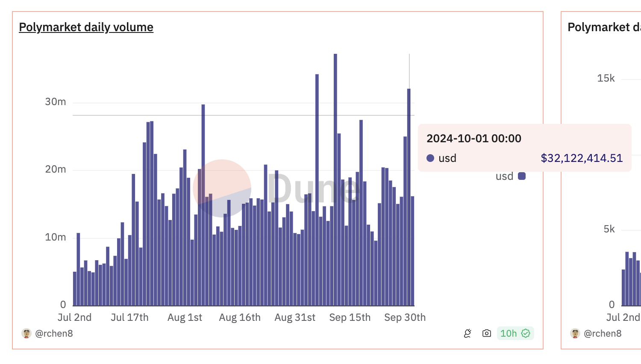Click the second Polymarket chart title
The height and width of the screenshot is (364, 641).
click(604, 27)
